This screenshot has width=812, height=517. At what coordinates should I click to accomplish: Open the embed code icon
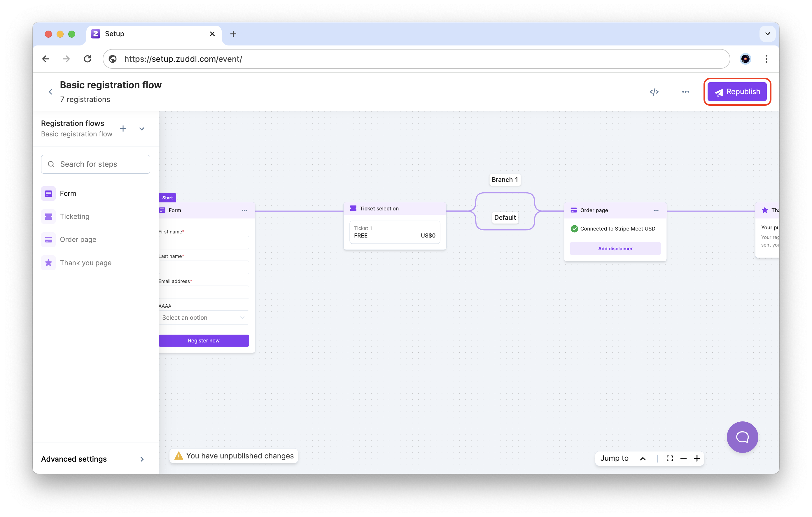(x=654, y=92)
